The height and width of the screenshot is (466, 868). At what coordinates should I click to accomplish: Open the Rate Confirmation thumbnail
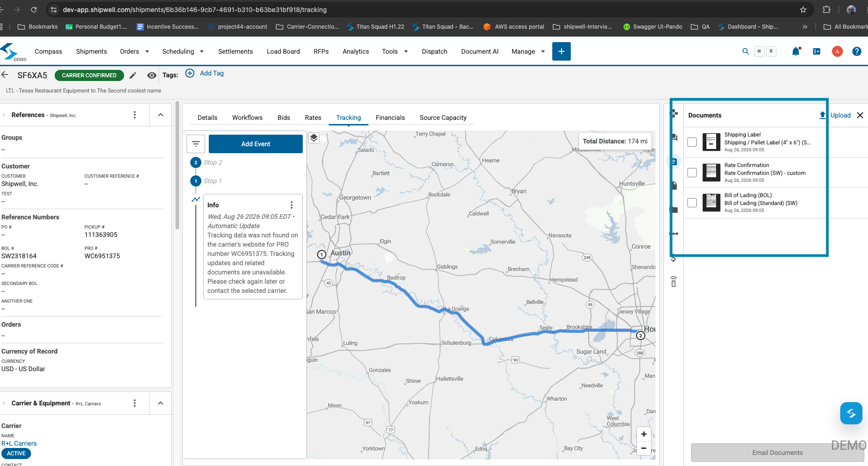[x=712, y=173]
